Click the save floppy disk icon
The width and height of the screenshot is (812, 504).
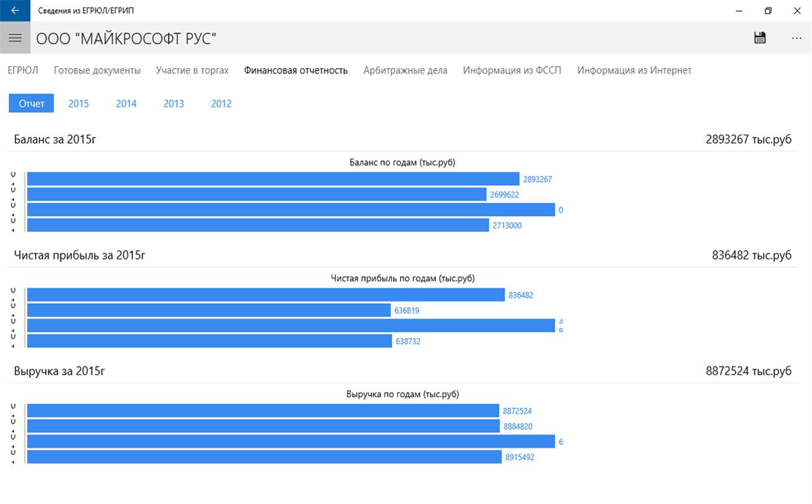[x=760, y=38]
